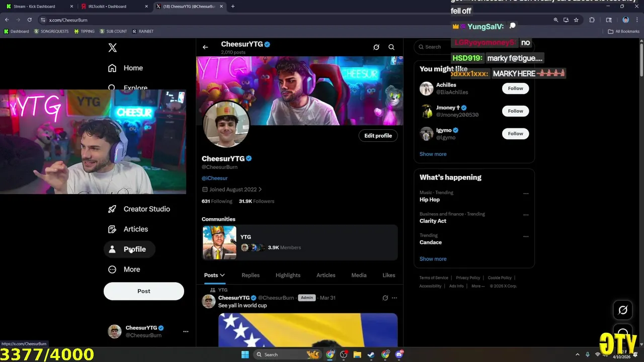Open the Privacy Policy footer link
This screenshot has height=362, width=644.
point(468,278)
